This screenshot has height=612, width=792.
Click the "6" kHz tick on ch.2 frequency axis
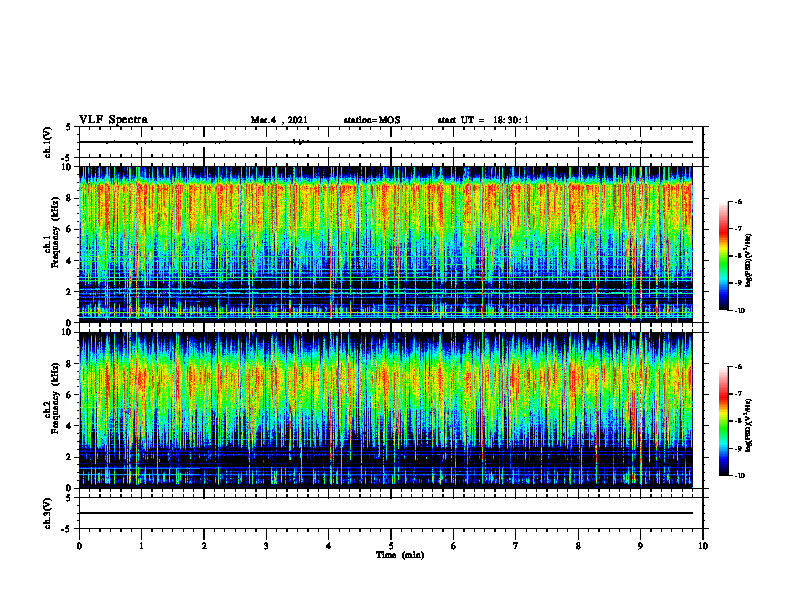coord(70,395)
